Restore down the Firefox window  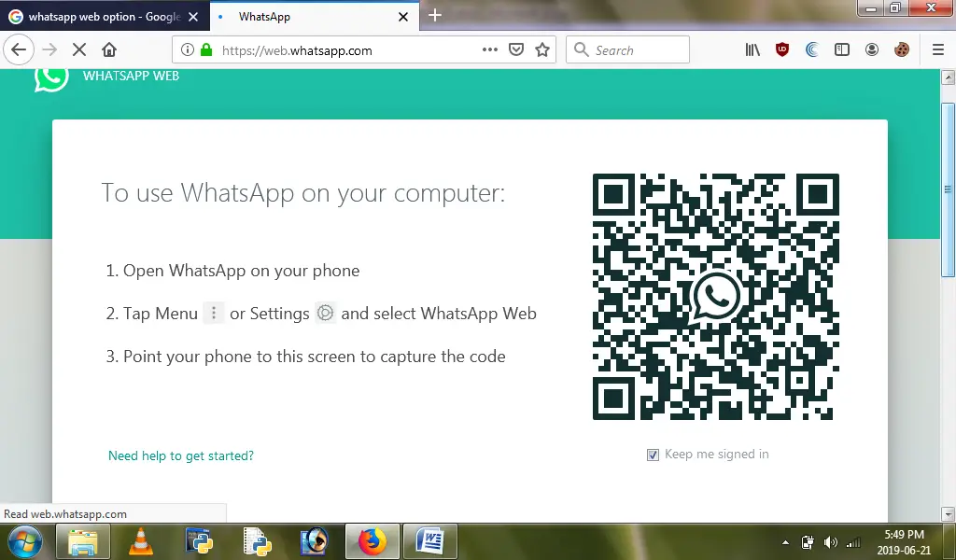pos(895,7)
